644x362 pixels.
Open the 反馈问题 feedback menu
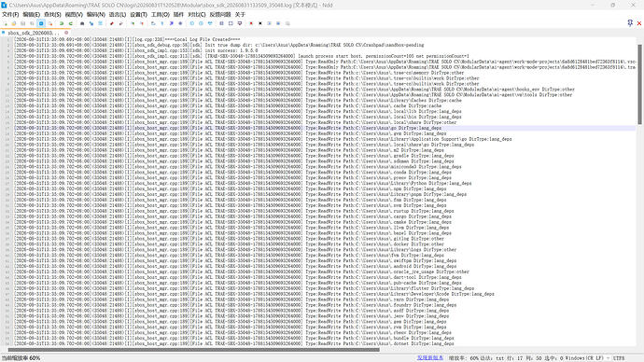(220, 14)
